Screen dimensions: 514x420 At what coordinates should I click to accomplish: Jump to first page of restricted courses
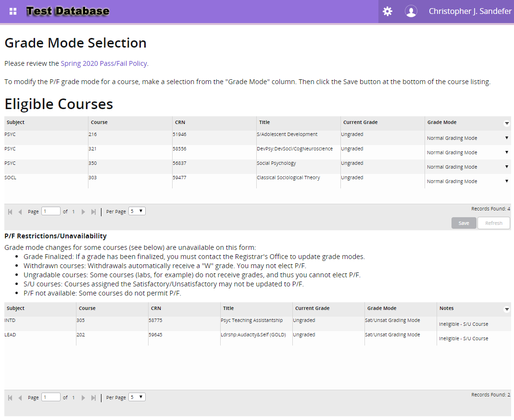[9, 397]
